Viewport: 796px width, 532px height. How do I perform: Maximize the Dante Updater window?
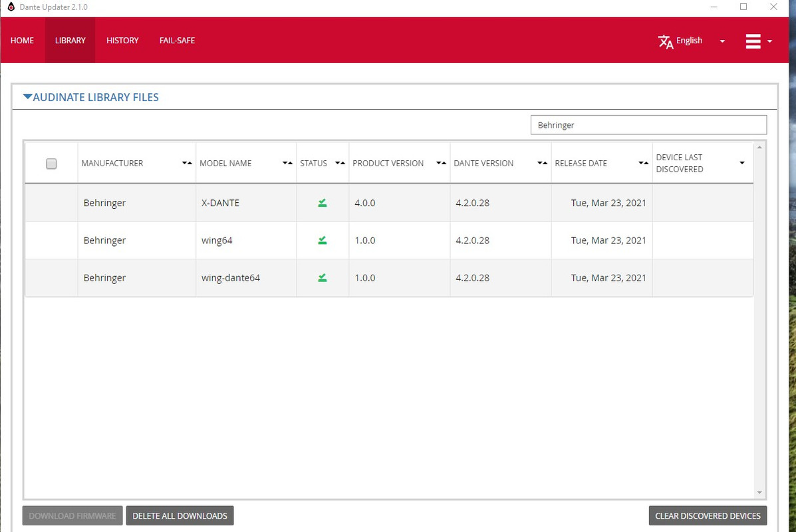(743, 7)
